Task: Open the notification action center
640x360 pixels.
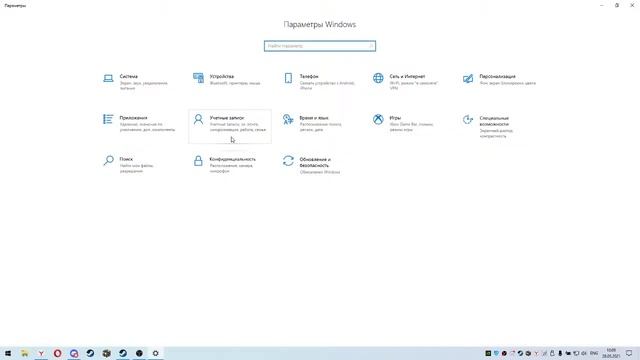Action: (x=629, y=353)
